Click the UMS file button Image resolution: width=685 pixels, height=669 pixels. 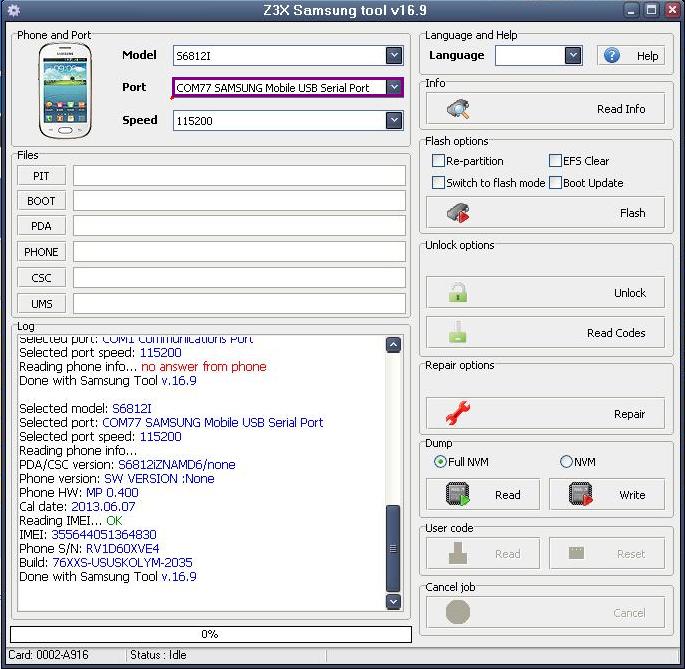pyautogui.click(x=42, y=303)
